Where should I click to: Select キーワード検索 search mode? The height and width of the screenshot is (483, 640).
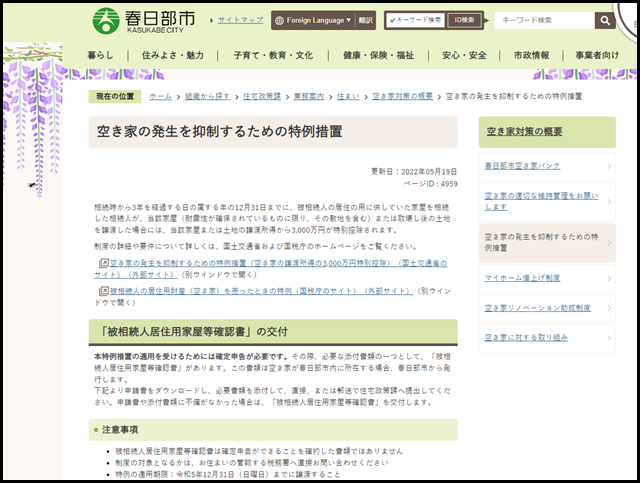(416, 20)
